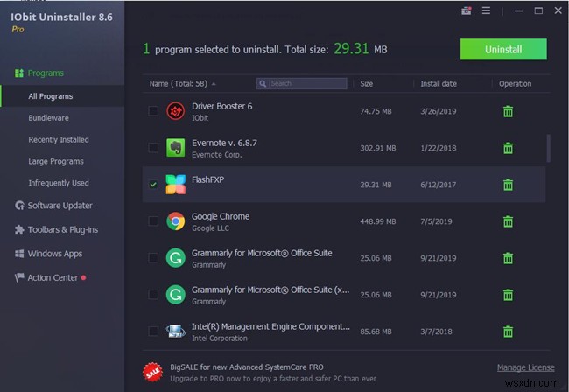Check the Driver Booster 6 checkbox

click(x=153, y=111)
